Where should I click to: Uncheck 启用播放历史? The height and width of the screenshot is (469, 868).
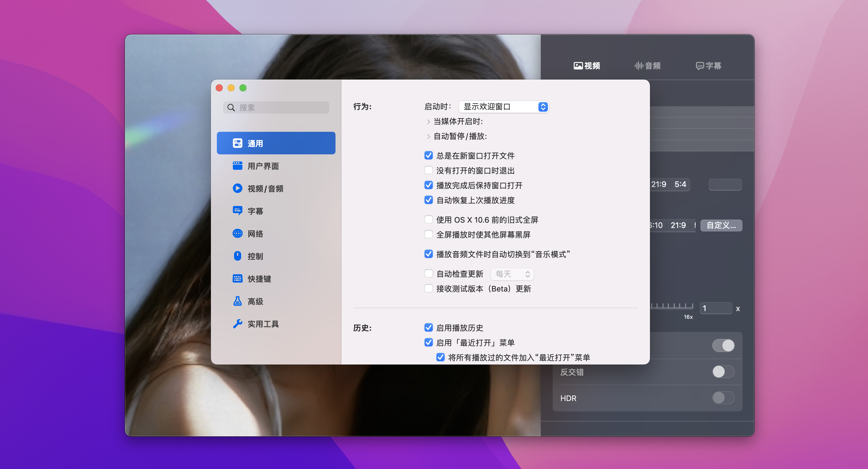click(429, 327)
